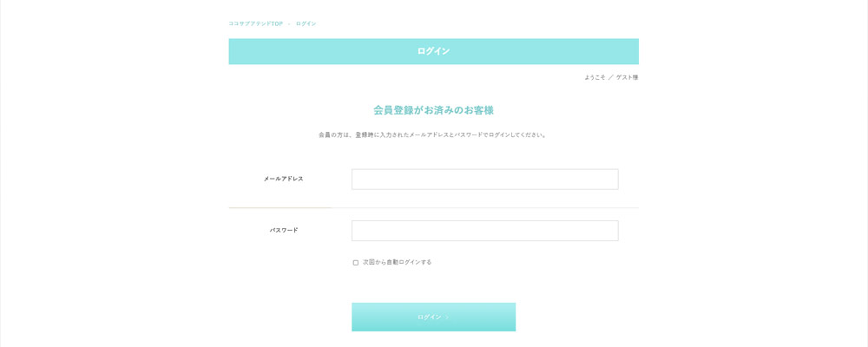
Task: Focus the パスワード input field
Action: click(484, 231)
